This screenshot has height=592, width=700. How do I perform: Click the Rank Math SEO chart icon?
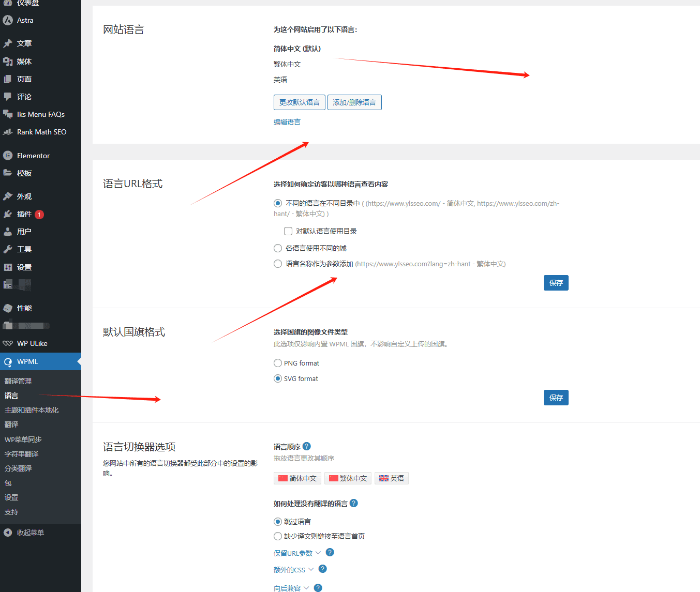tap(8, 132)
